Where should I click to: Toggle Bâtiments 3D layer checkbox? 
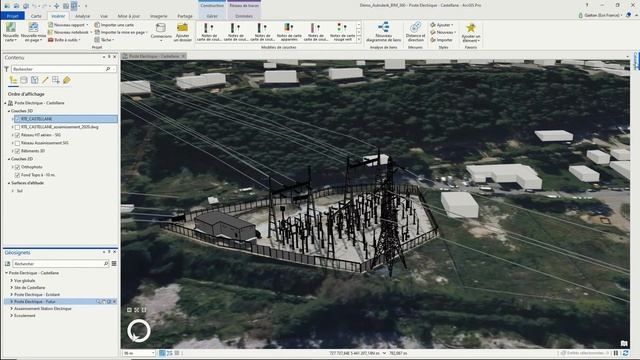(x=17, y=151)
